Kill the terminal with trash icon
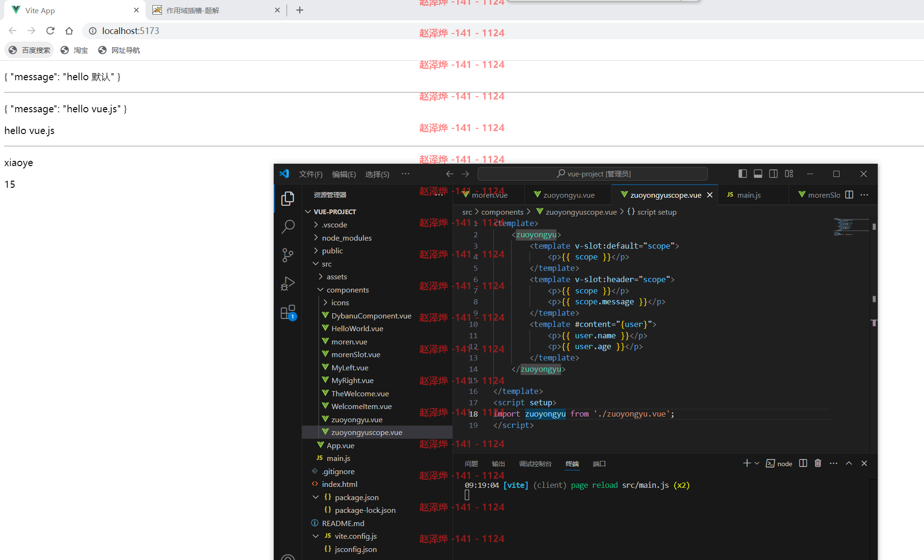Image resolution: width=924 pixels, height=560 pixels. [818, 463]
